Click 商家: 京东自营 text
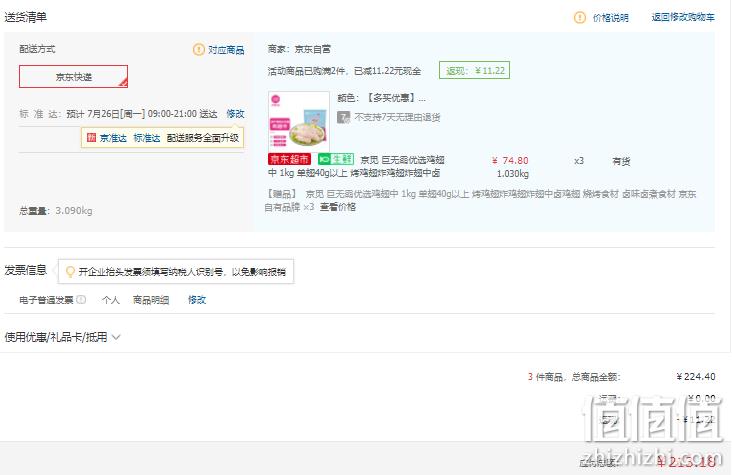This screenshot has height=475, width=732. click(299, 49)
